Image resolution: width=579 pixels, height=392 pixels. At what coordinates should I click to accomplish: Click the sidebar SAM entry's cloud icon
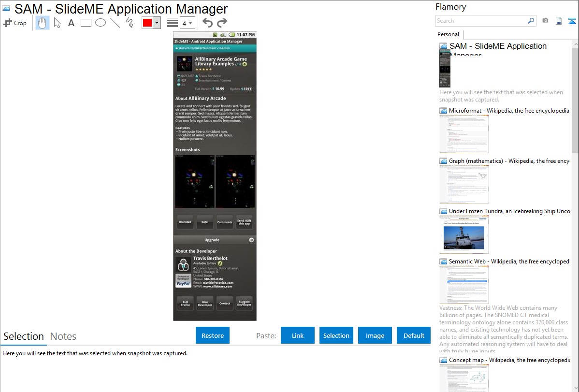click(443, 46)
